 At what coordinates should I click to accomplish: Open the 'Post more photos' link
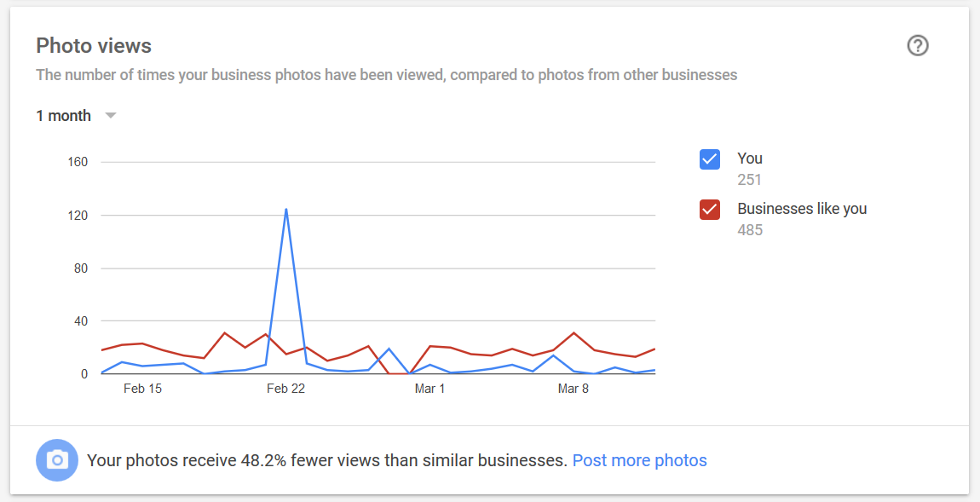pos(639,461)
